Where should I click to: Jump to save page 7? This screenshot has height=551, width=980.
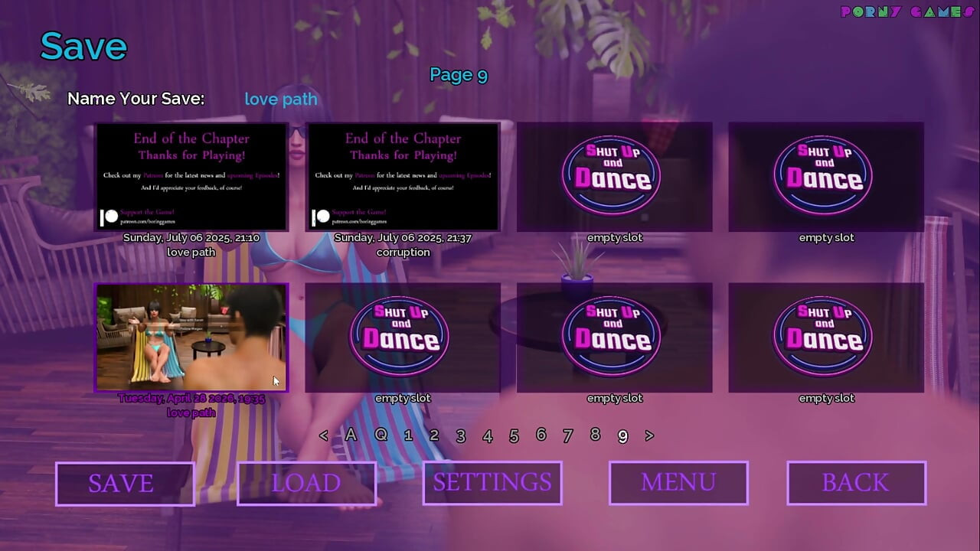coord(567,435)
